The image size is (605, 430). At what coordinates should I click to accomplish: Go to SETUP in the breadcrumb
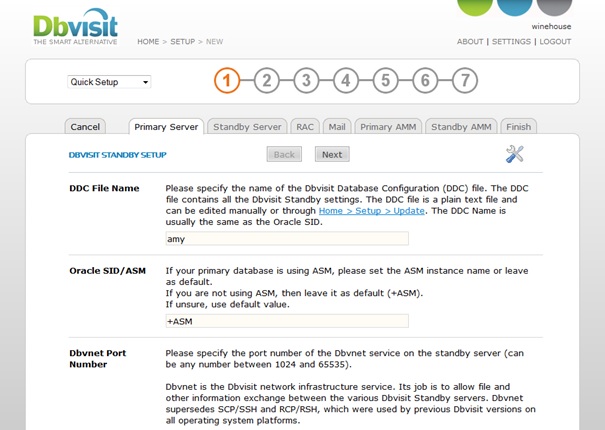click(x=183, y=41)
